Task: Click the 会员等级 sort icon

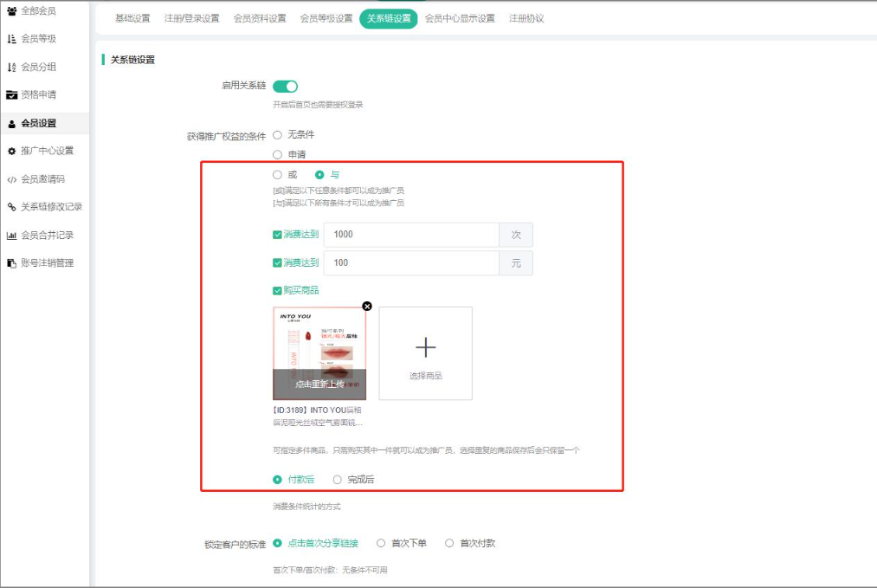Action: [x=11, y=39]
